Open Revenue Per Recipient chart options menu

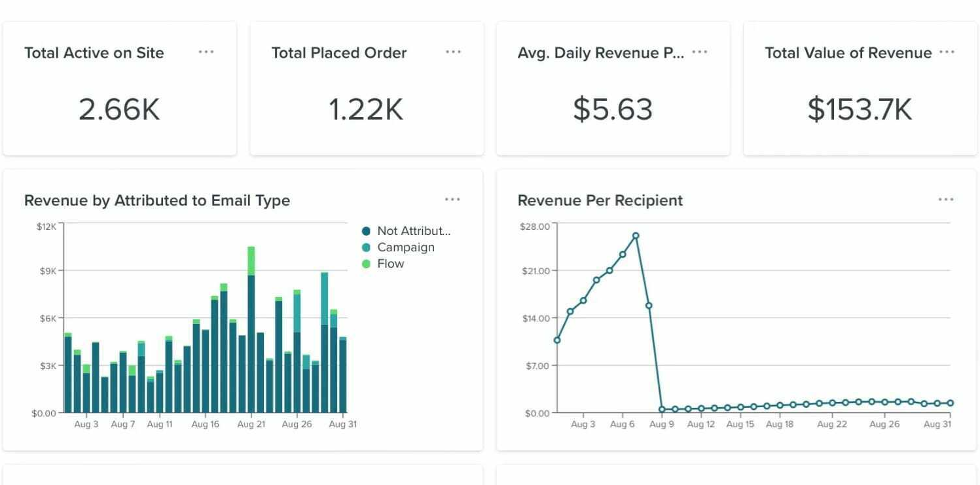pyautogui.click(x=946, y=200)
